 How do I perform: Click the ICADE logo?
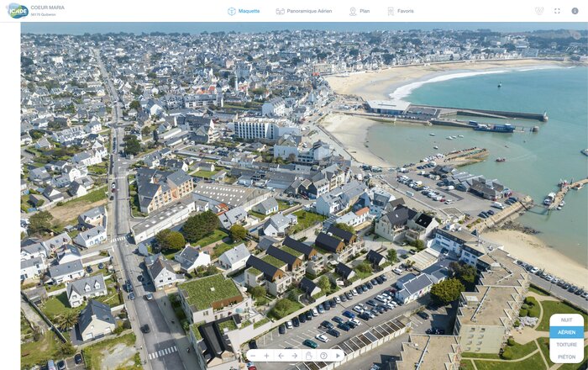coord(15,11)
